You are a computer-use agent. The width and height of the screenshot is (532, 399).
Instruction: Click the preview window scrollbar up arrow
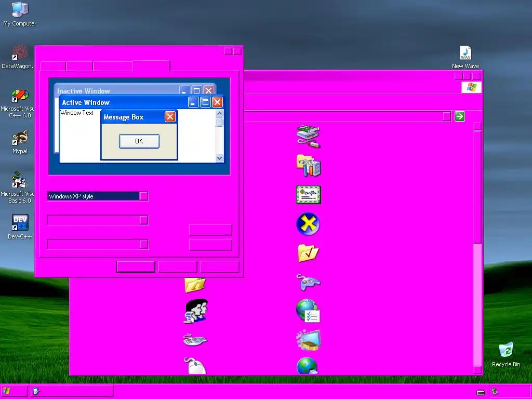(x=220, y=113)
